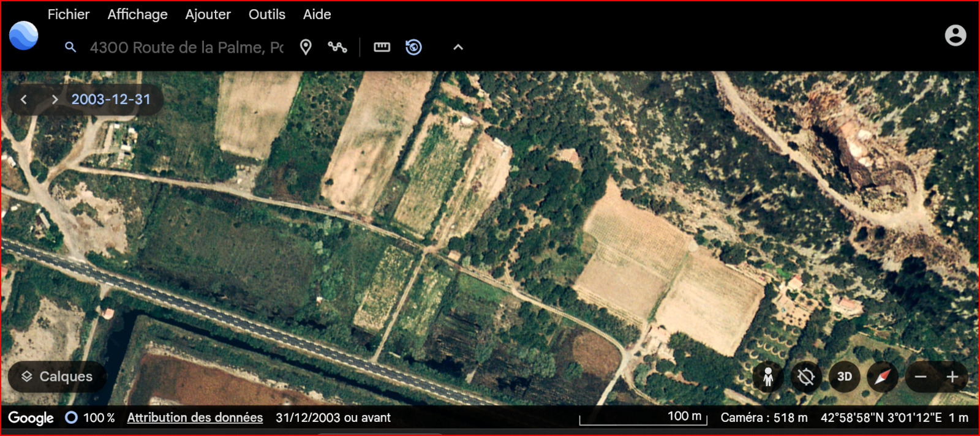
Task: Open the account profile icon
Action: (955, 36)
